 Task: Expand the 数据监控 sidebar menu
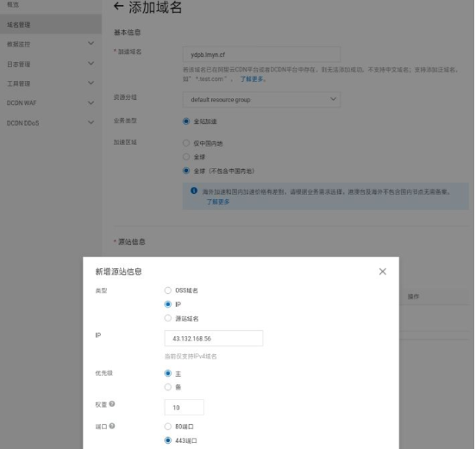tap(91, 43)
